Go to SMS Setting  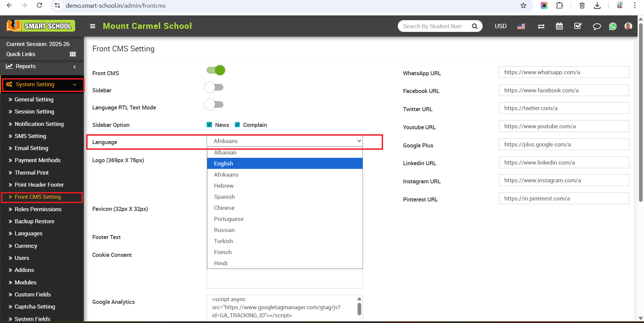(x=30, y=136)
